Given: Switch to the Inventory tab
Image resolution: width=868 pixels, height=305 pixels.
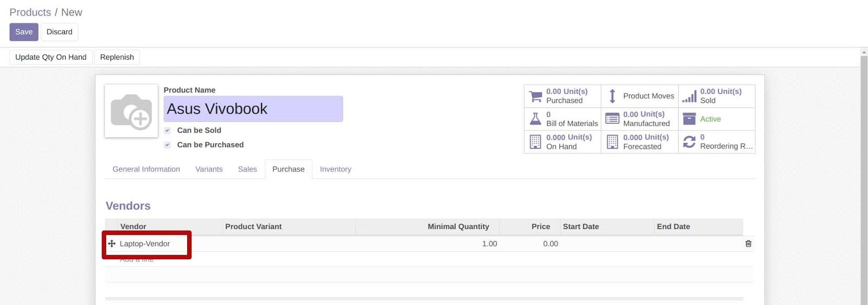Looking at the screenshot, I should [335, 169].
